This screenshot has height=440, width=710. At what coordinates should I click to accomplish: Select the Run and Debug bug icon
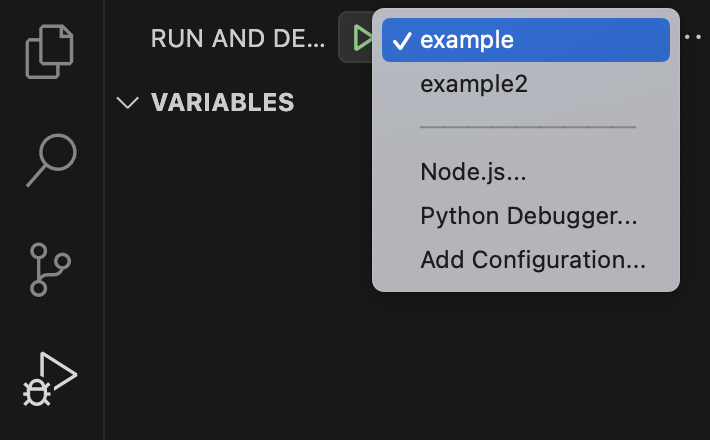tap(50, 379)
